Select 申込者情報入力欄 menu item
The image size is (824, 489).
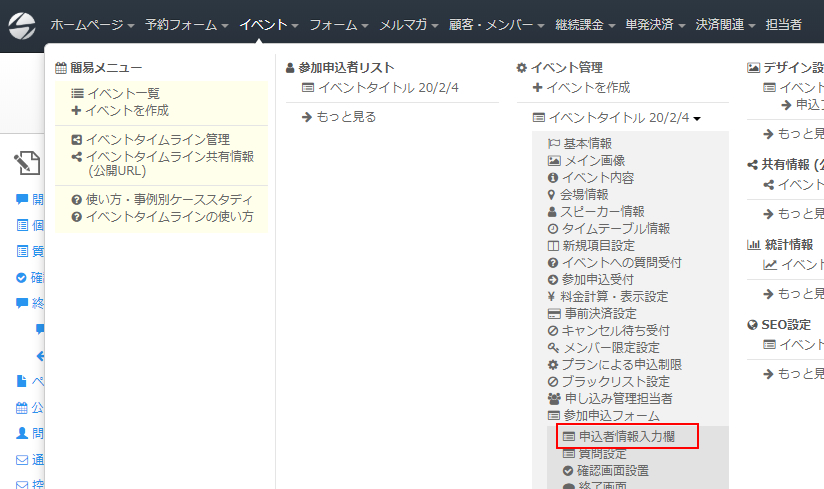click(627, 437)
